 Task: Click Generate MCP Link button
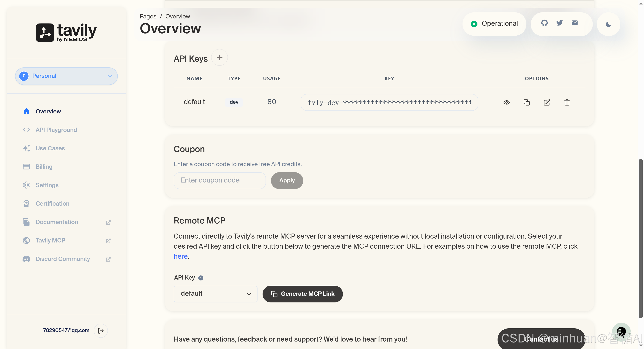[302, 294]
